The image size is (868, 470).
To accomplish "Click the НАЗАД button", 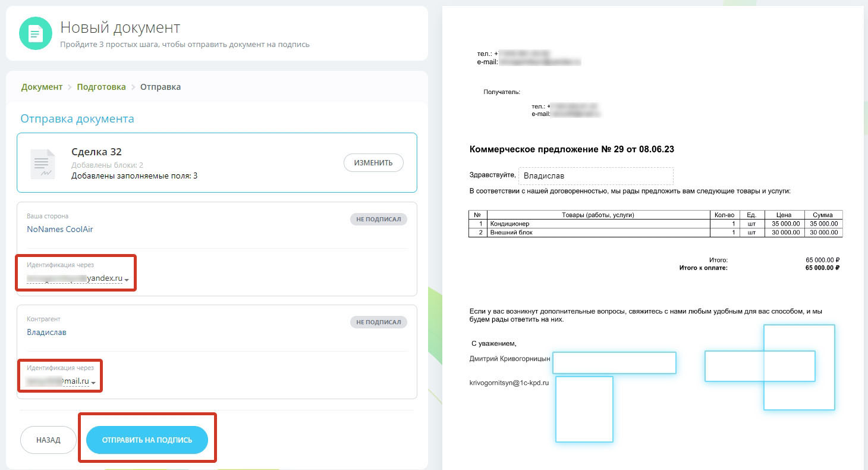I will 48,440.
